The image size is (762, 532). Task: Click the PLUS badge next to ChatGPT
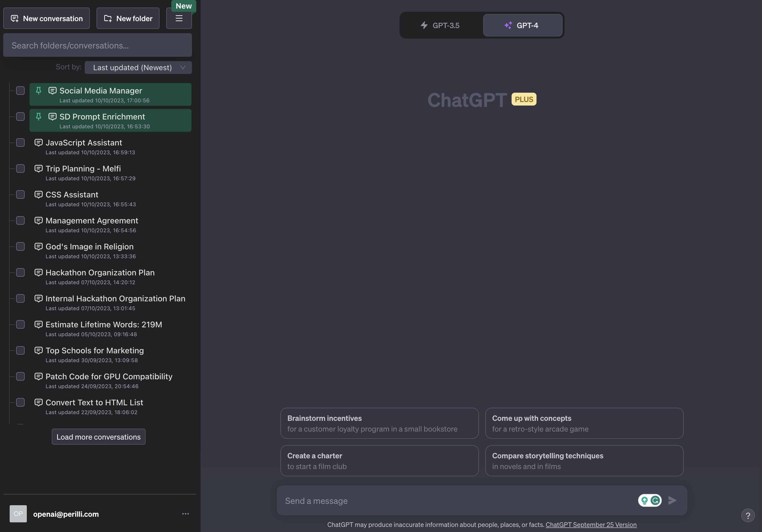(524, 99)
